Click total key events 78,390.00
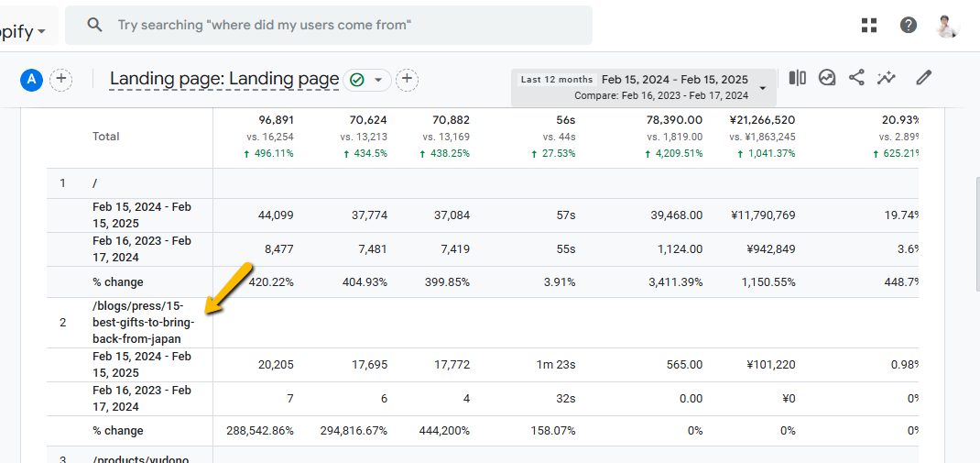Screen dimensions: 980x463 point(672,120)
